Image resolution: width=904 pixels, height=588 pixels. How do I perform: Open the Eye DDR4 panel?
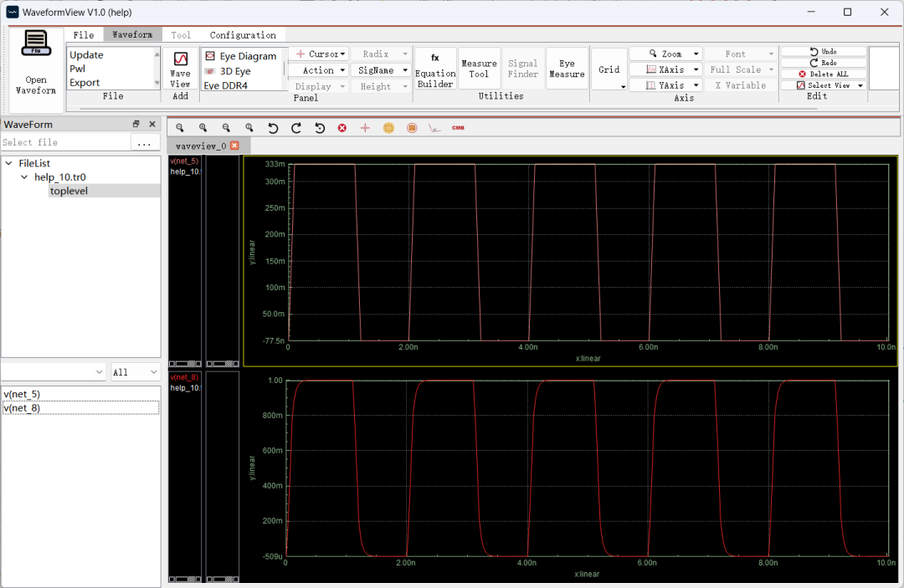coord(225,85)
